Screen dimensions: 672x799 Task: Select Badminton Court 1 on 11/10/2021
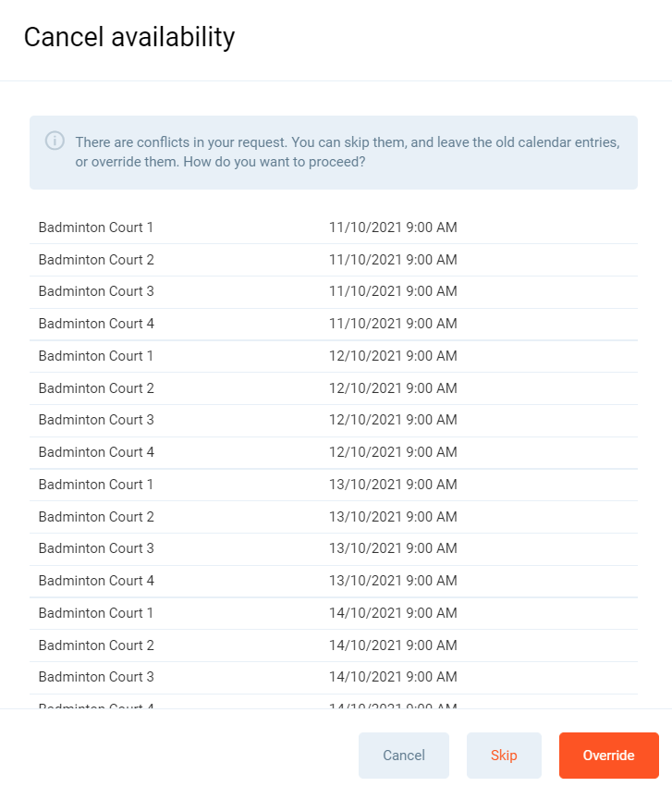pos(96,227)
